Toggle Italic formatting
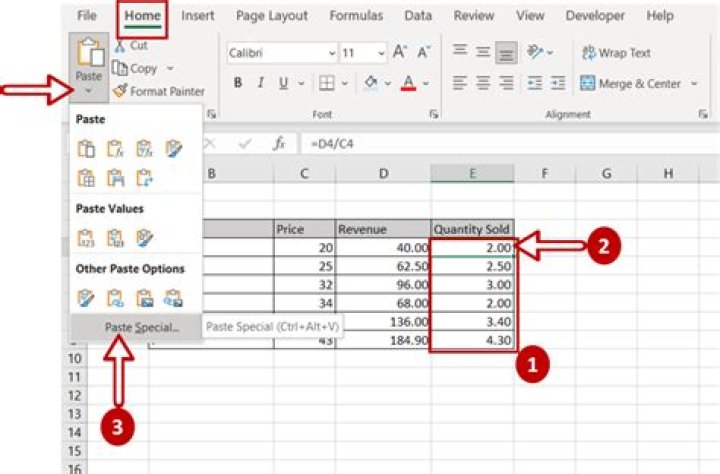 tap(261, 83)
